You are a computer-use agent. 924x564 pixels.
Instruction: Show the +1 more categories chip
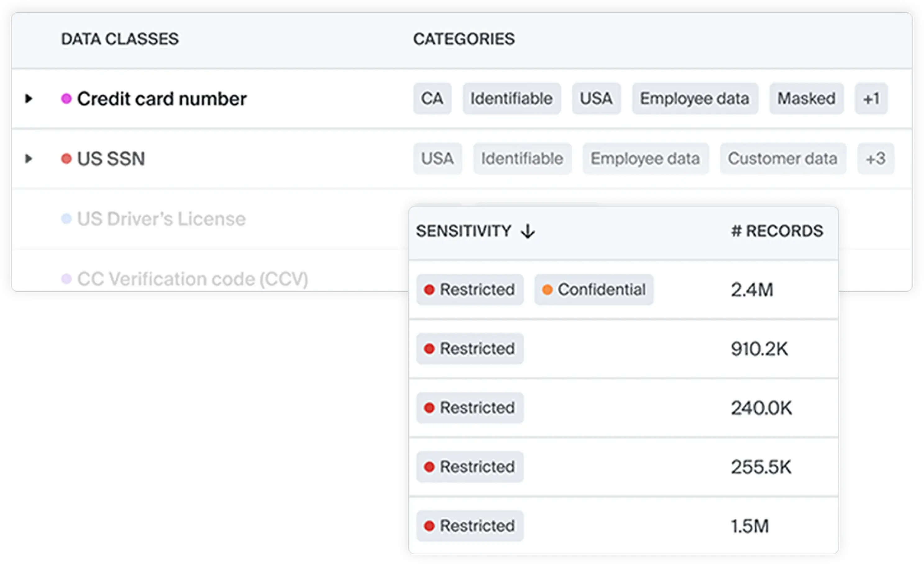point(871,99)
